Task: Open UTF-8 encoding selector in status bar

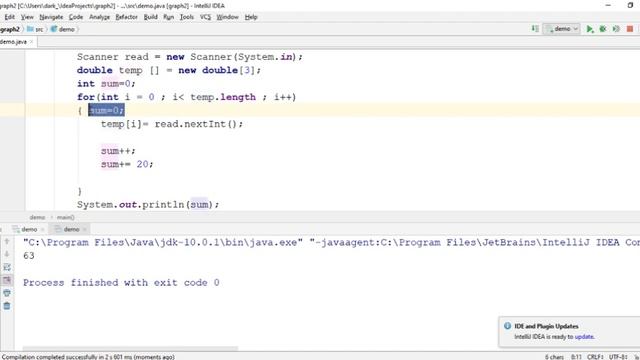Action: [618, 357]
